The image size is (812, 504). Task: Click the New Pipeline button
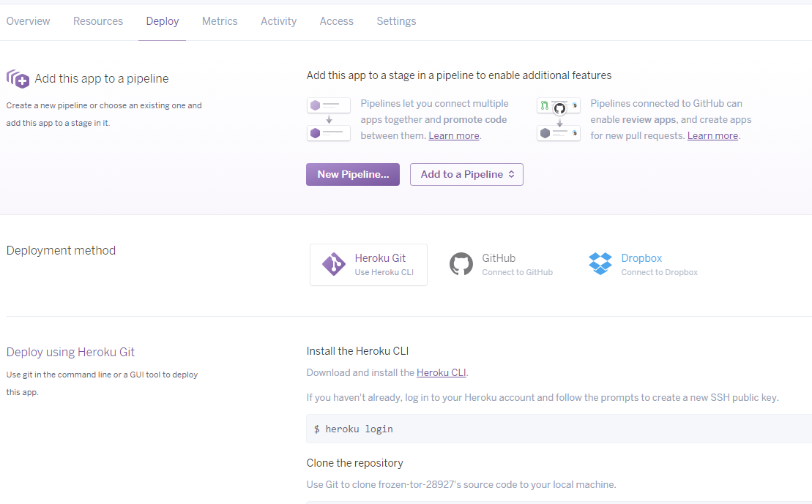[x=353, y=174]
